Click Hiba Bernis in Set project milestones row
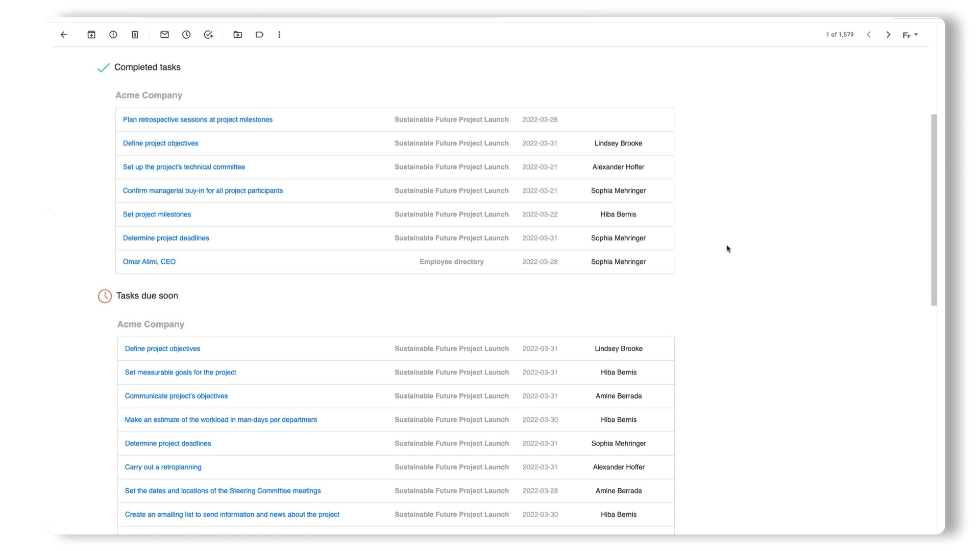The image size is (980, 551). [x=618, y=214]
